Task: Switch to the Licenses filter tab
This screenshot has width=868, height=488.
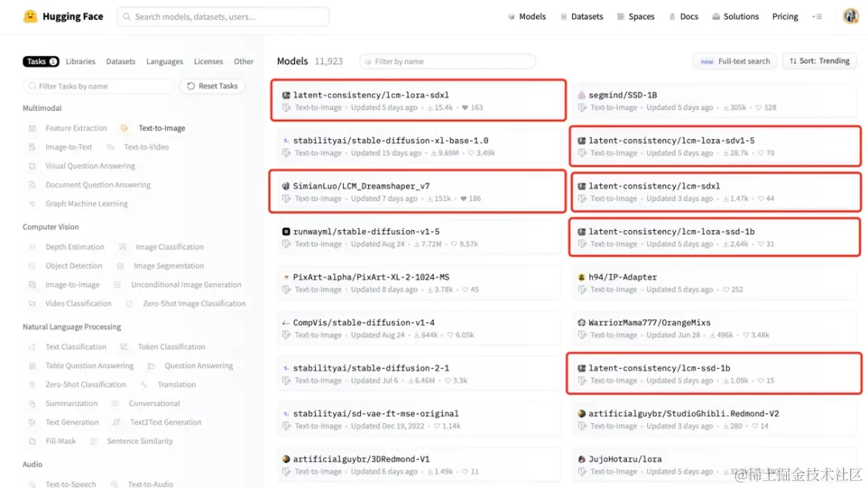Action: click(208, 61)
